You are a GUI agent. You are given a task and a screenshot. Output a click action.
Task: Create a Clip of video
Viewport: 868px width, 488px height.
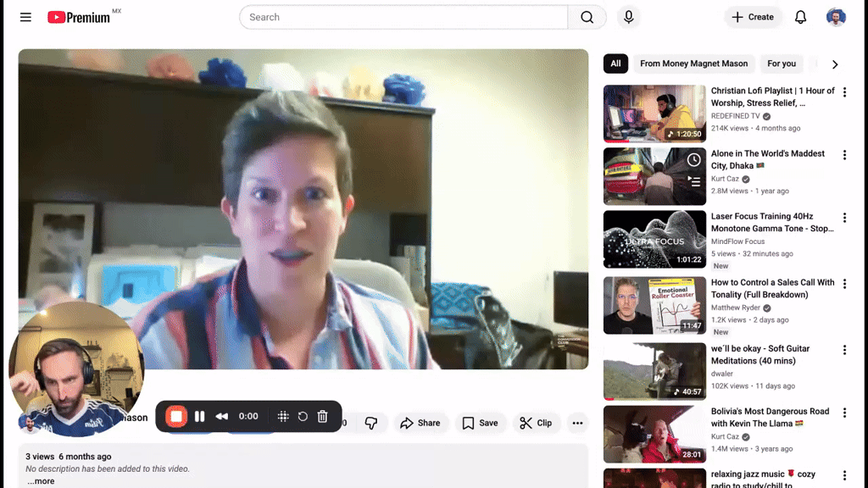(x=536, y=423)
